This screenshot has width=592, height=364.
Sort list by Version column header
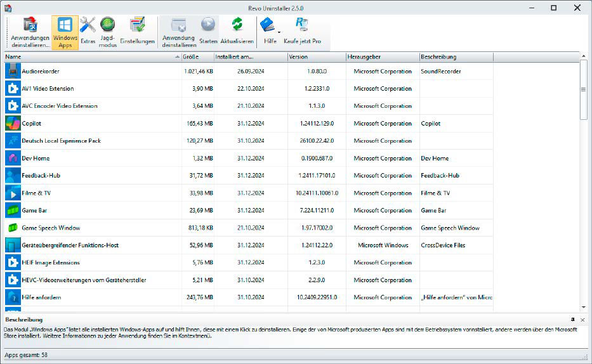point(317,57)
